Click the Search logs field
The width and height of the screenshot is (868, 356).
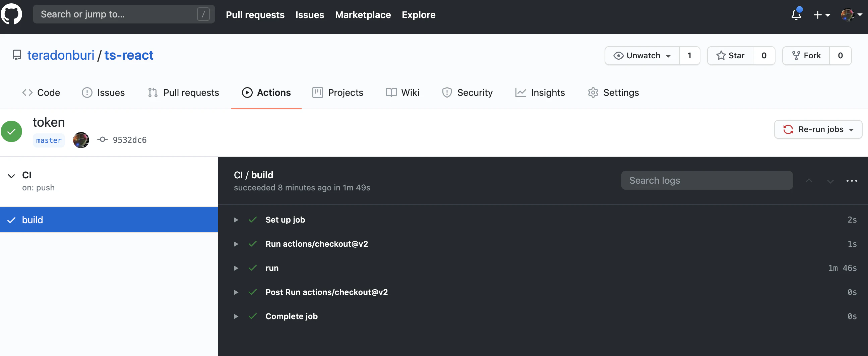pyautogui.click(x=706, y=180)
